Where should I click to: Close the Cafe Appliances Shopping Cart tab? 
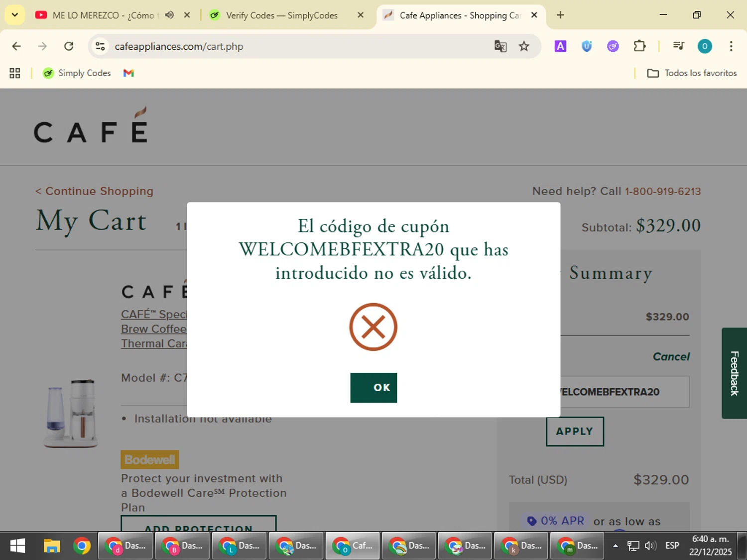click(x=534, y=15)
